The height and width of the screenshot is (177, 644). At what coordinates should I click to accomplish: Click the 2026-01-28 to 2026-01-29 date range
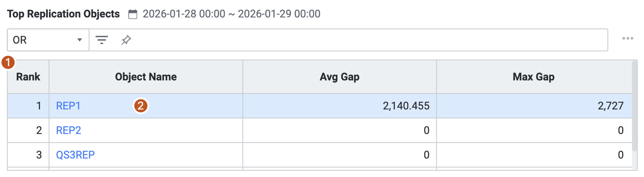pos(231,14)
